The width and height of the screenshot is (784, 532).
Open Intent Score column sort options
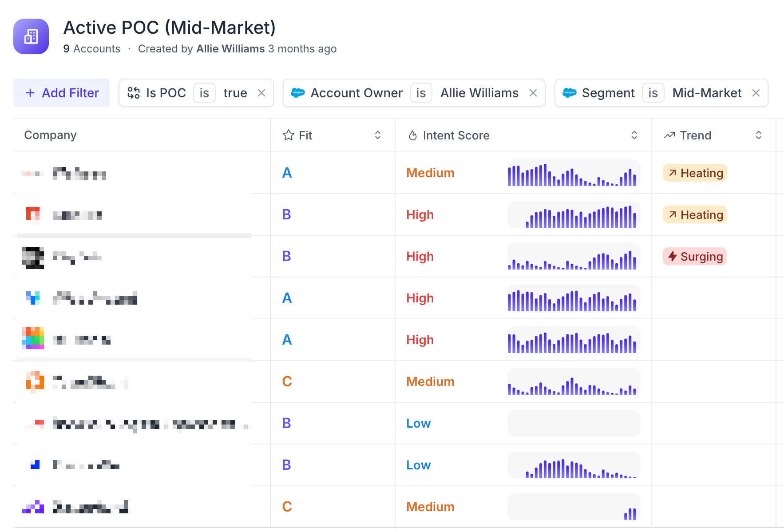[x=634, y=135]
